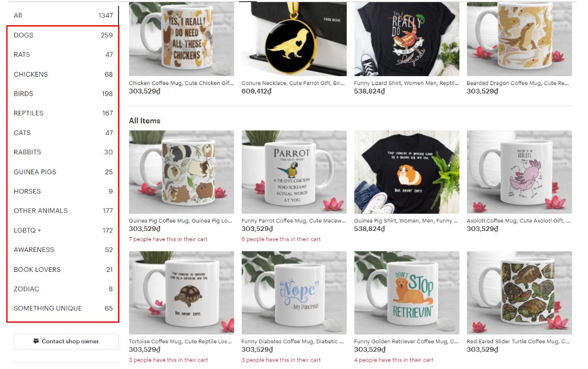Select the CHICKENS section
Screen dimensions: 588x369
(x=63, y=75)
